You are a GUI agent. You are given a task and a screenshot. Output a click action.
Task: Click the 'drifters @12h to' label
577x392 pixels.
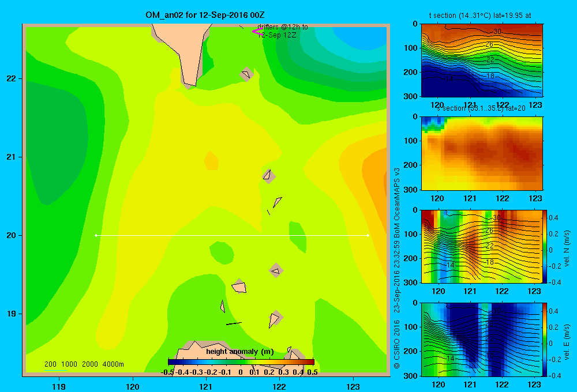[x=283, y=27]
